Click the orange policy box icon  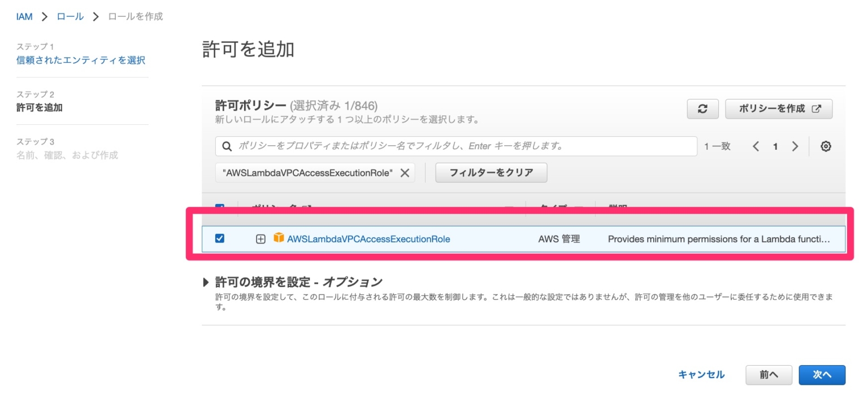[x=279, y=238]
